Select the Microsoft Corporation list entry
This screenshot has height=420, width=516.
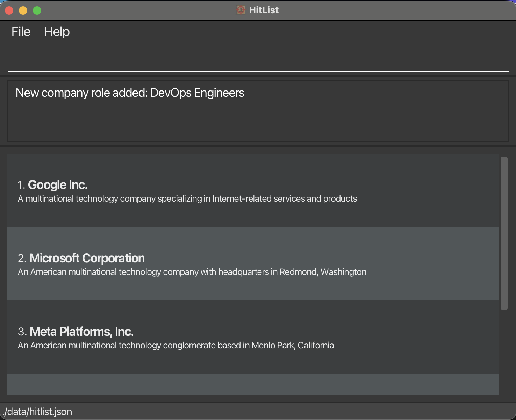pyautogui.click(x=245, y=264)
